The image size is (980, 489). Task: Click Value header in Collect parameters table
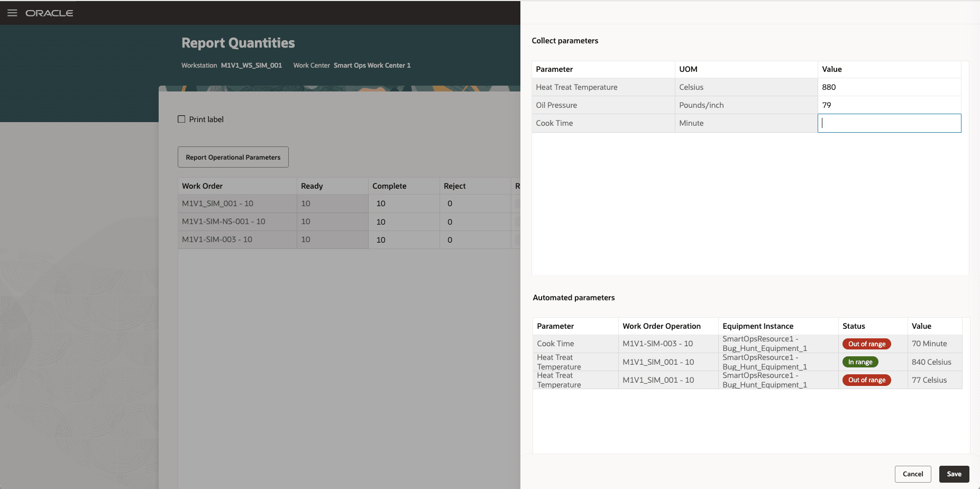click(889, 69)
